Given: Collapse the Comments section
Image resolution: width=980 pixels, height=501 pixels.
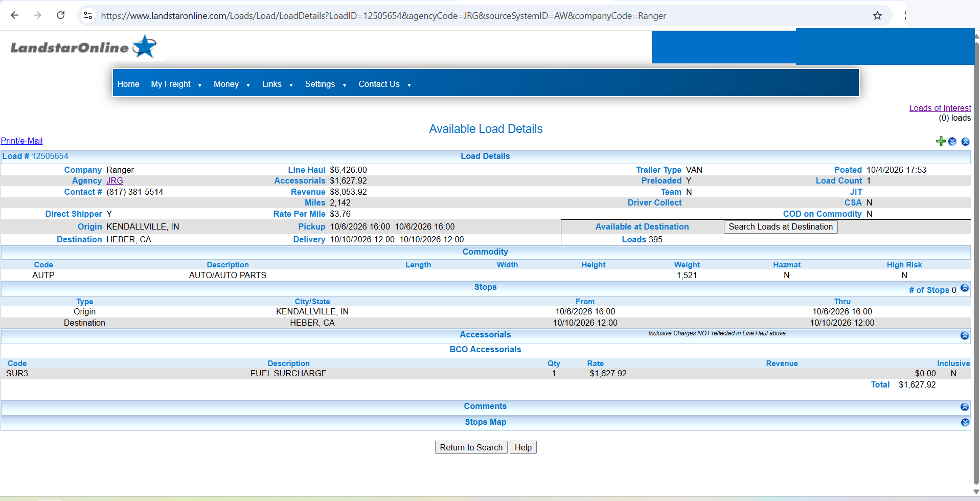Looking at the screenshot, I should [x=965, y=407].
